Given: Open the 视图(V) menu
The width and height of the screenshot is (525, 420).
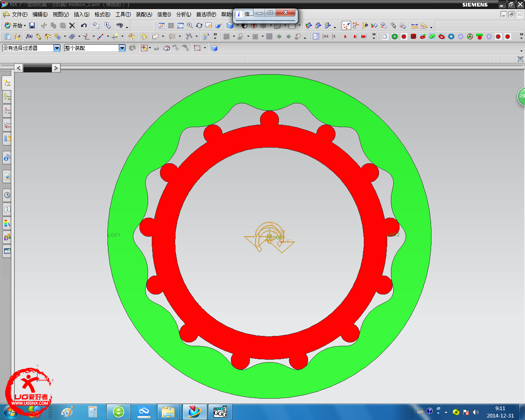Looking at the screenshot, I should pos(60,14).
